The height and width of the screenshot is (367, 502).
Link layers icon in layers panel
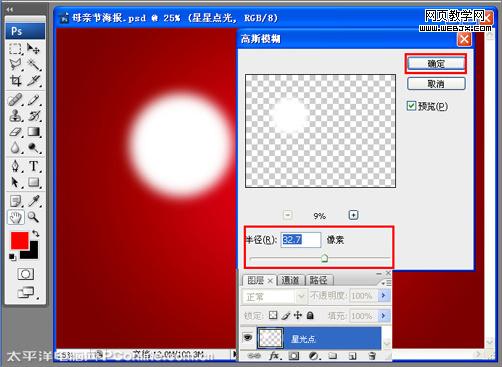point(254,356)
